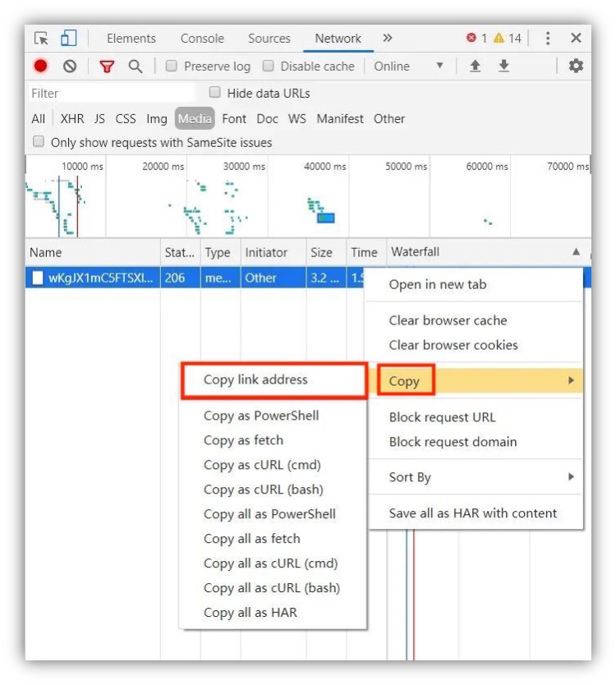616x685 pixels.
Task: Enable the Disable cache checkbox
Action: click(x=268, y=66)
